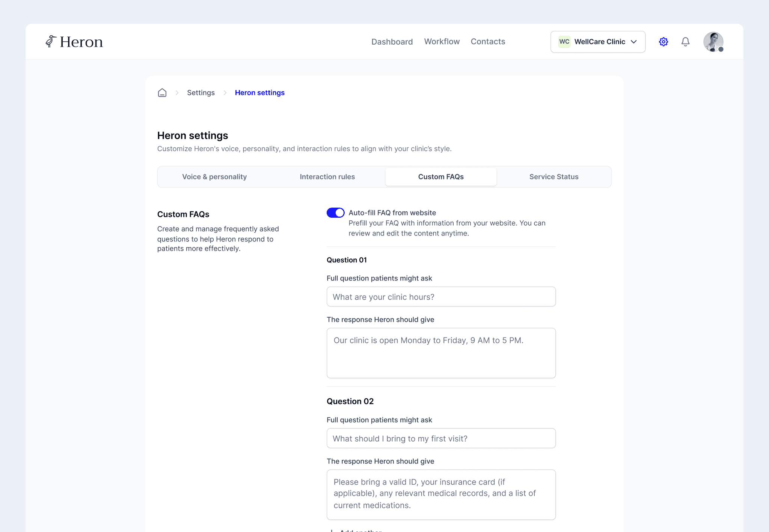Viewport: 769px width, 532px height.
Task: Collapse the WellCare Clinic menu
Action: point(598,42)
